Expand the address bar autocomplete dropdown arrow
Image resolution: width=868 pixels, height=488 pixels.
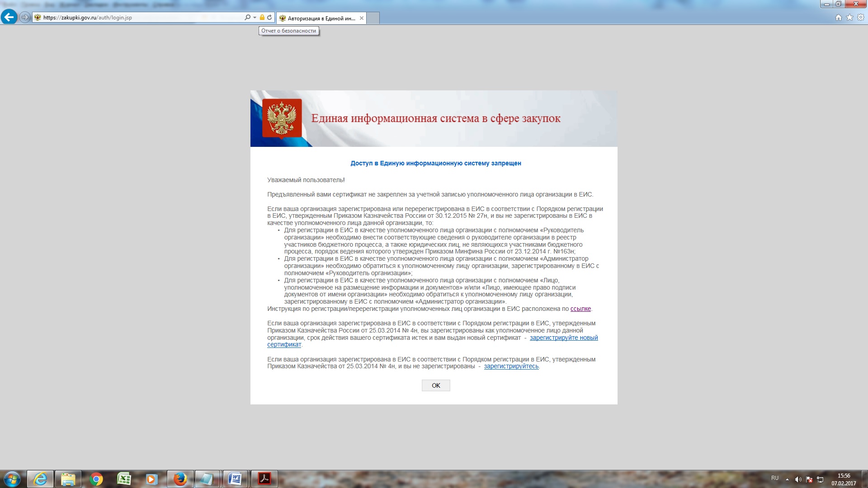(255, 18)
